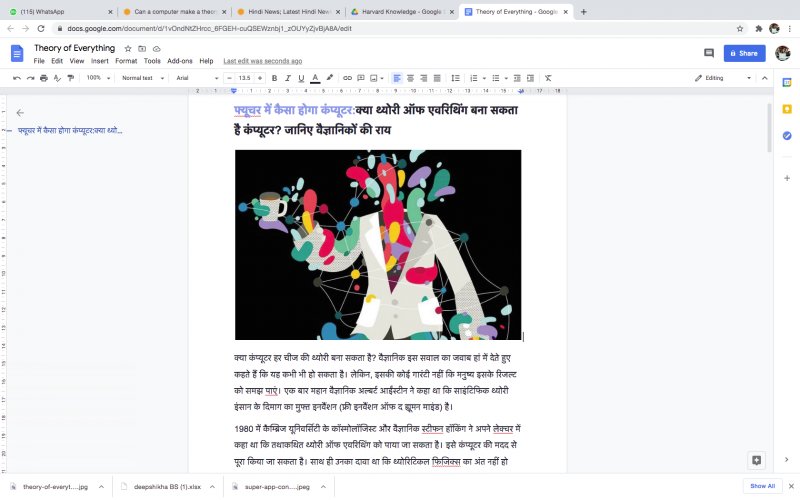This screenshot has width=800, height=500.
Task: Click the Print icon in toolbar
Action: point(44,78)
